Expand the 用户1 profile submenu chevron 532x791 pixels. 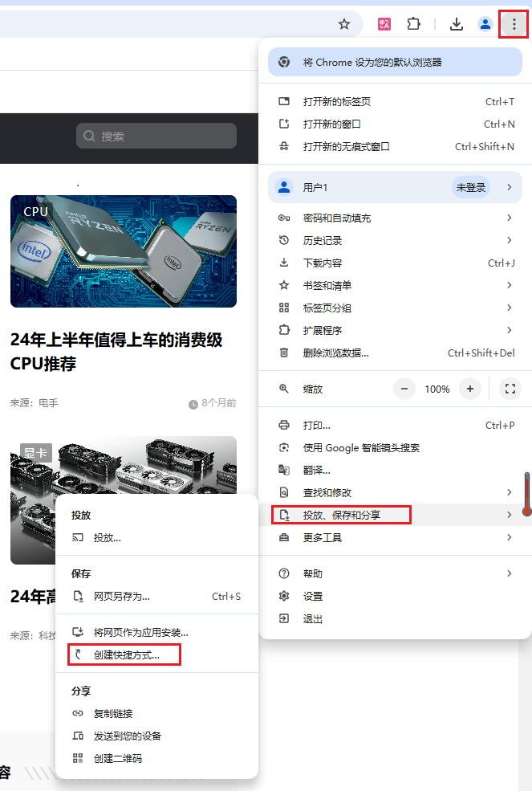[510, 187]
